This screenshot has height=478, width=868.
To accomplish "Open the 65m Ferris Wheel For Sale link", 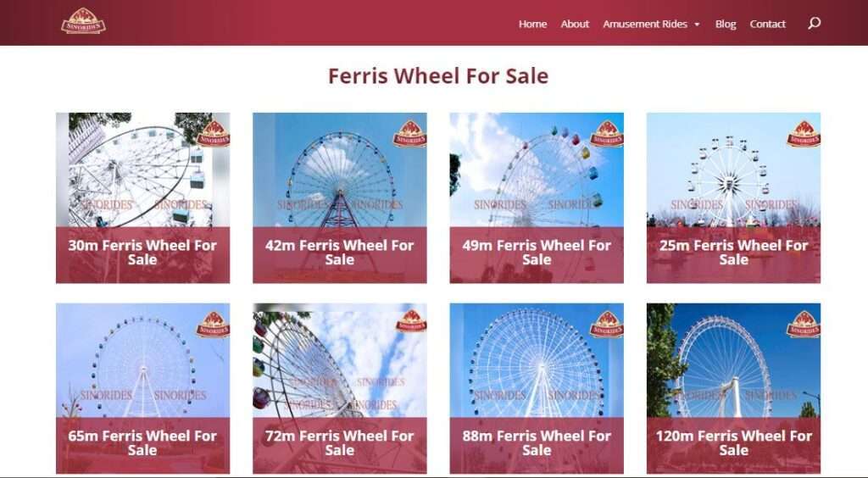I will coord(142,442).
